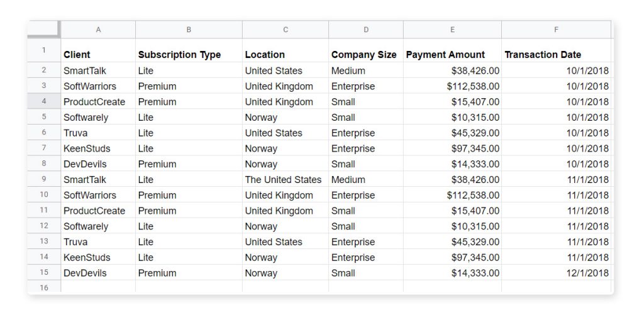Click the Subscription Type header cell

click(189, 50)
